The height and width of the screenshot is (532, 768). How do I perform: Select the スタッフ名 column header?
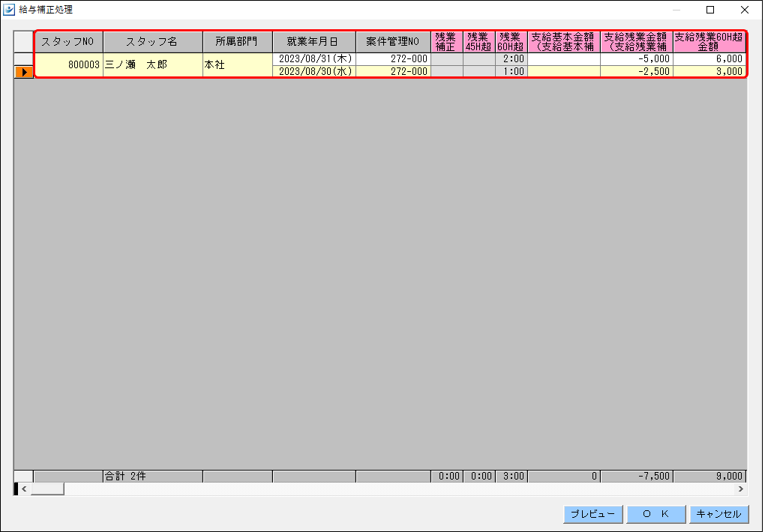coord(153,42)
